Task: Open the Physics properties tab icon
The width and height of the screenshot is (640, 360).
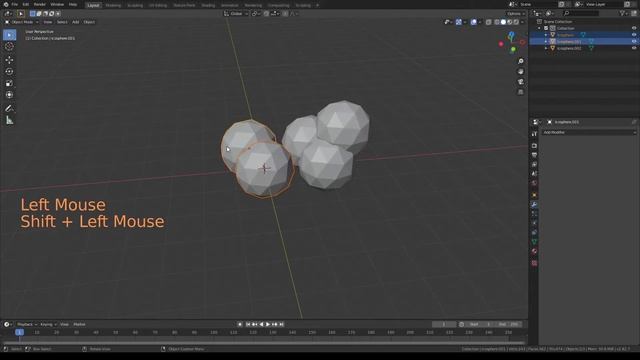Action: 534,223
